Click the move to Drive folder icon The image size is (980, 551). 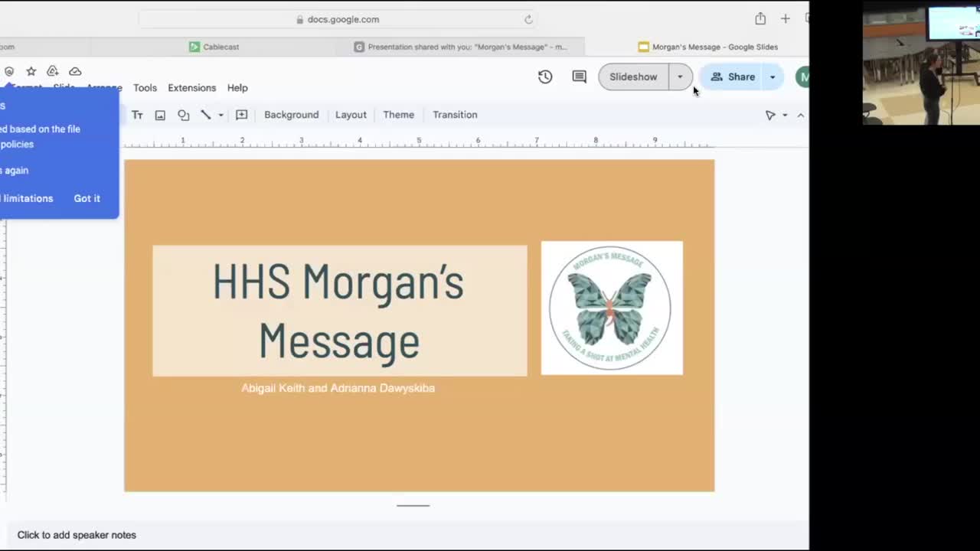[x=53, y=71]
